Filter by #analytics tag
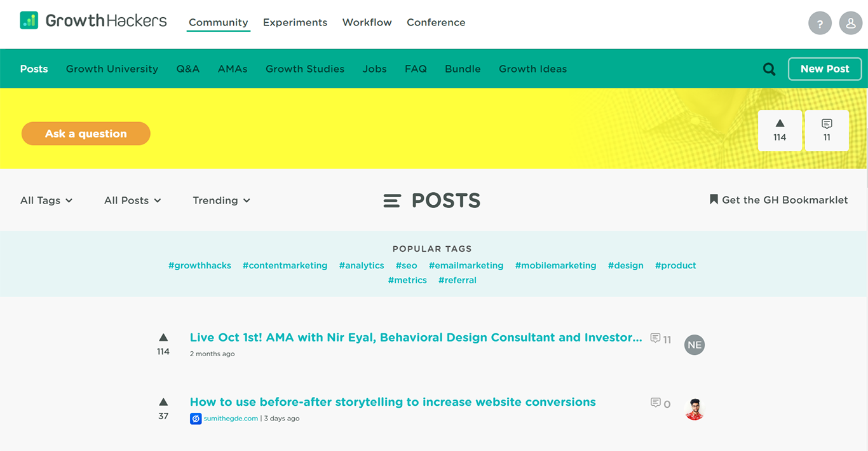This screenshot has width=868, height=451. tap(362, 265)
